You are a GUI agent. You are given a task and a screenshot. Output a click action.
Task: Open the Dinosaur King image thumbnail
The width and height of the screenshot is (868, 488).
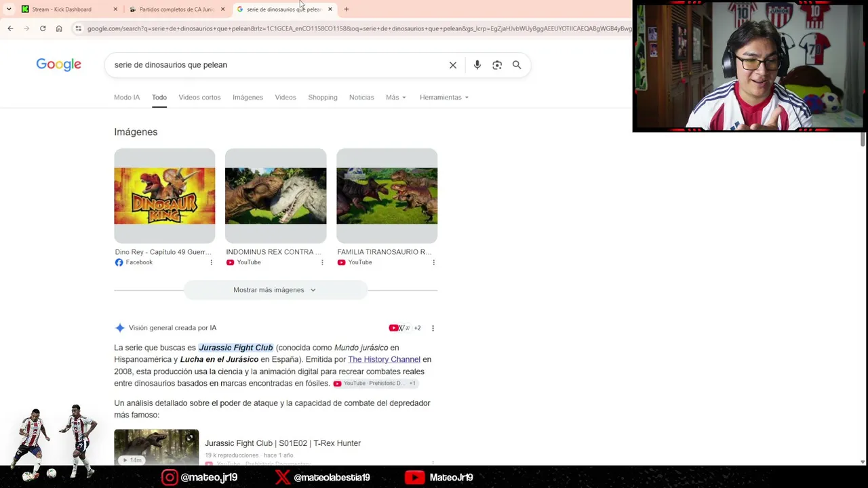click(x=165, y=196)
